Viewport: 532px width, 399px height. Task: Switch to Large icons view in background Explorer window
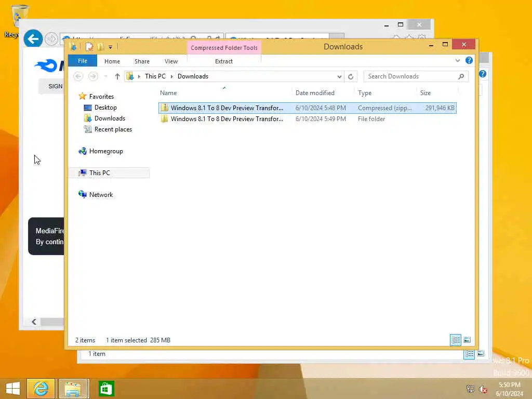tap(481, 354)
